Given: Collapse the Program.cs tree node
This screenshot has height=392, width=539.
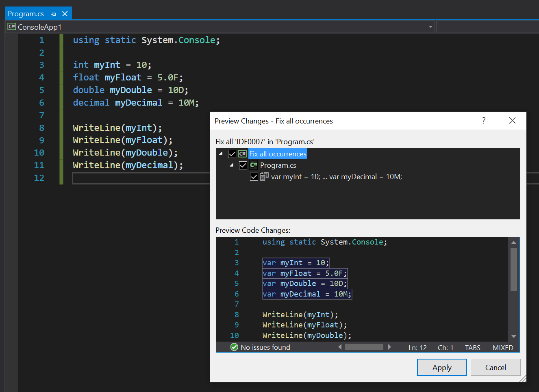Looking at the screenshot, I should pos(231,165).
